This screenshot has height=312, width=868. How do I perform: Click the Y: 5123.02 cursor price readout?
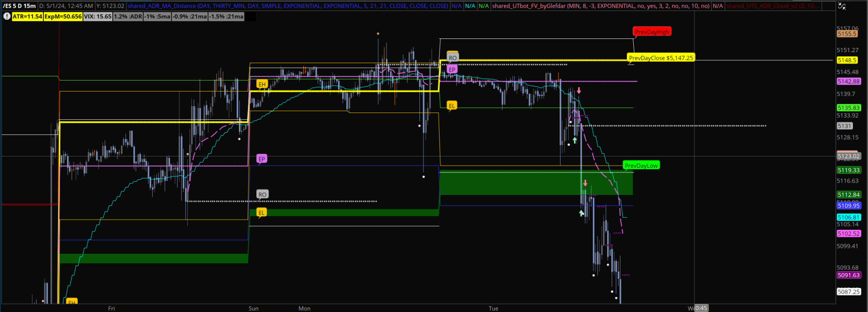point(110,6)
